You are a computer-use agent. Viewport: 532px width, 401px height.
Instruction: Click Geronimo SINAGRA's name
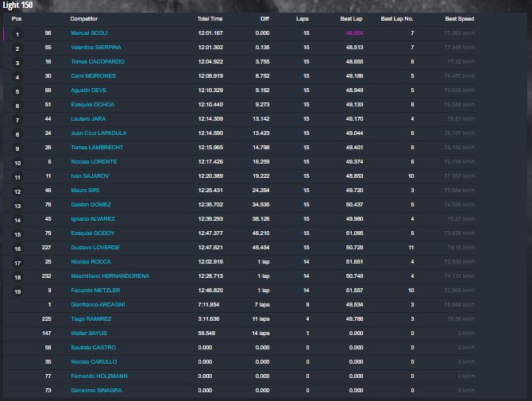(95, 391)
